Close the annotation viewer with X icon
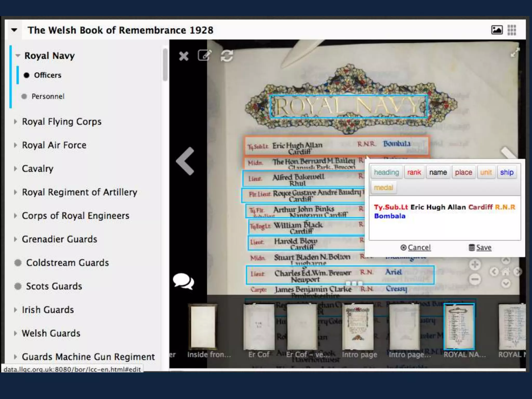 pos(184,56)
